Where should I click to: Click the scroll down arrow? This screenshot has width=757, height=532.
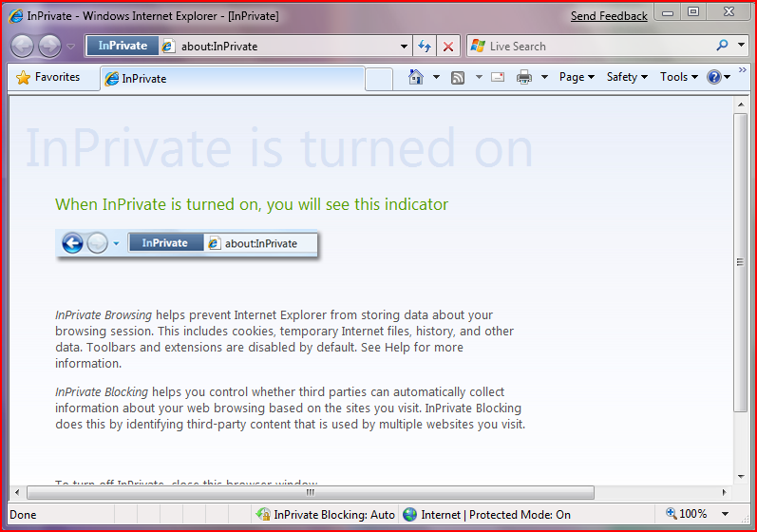click(741, 477)
